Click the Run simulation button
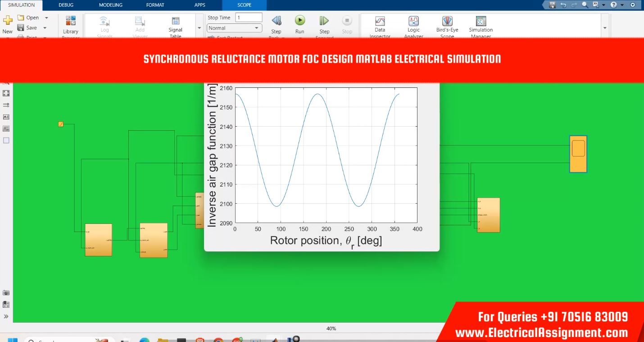The height and width of the screenshot is (342, 644). point(300,21)
